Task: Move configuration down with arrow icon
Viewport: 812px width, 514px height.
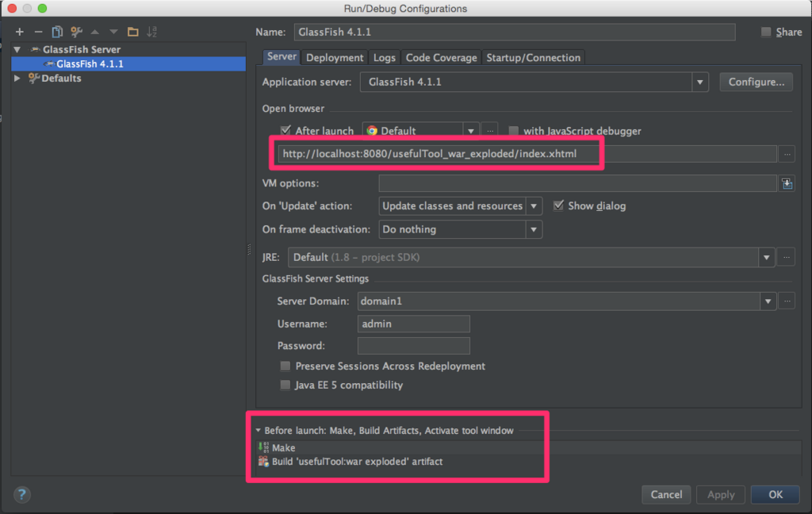Action: tap(113, 32)
